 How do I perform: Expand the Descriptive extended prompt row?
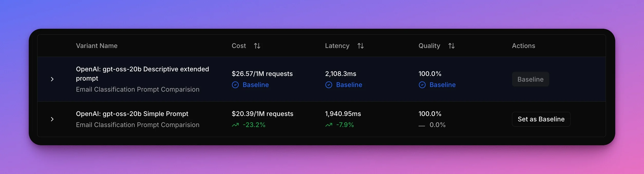(52, 79)
